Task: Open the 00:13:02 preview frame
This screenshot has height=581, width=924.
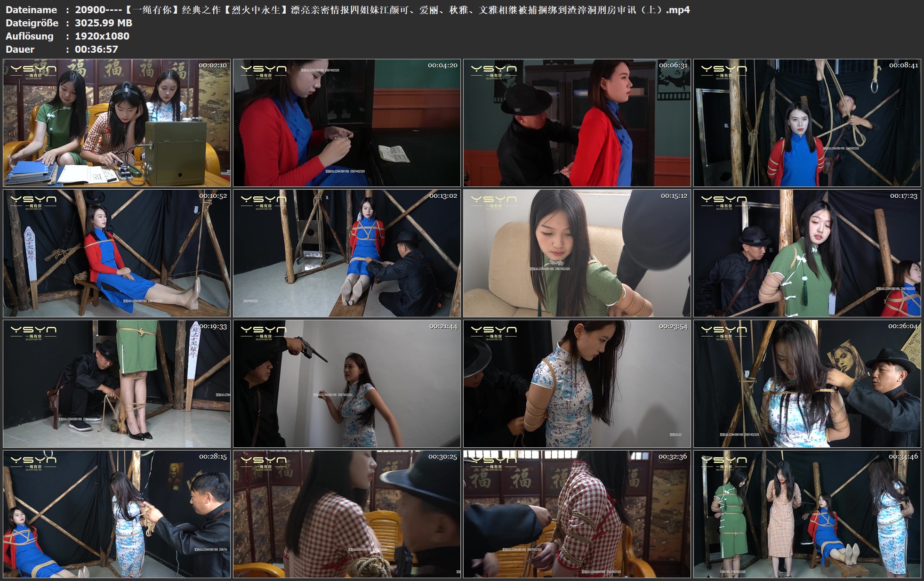Action: (x=347, y=253)
